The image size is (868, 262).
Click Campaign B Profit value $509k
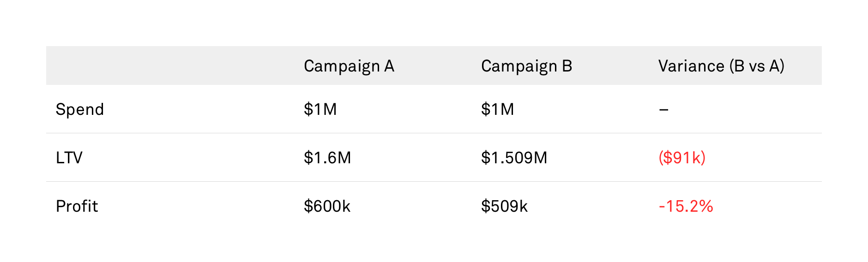(504, 206)
